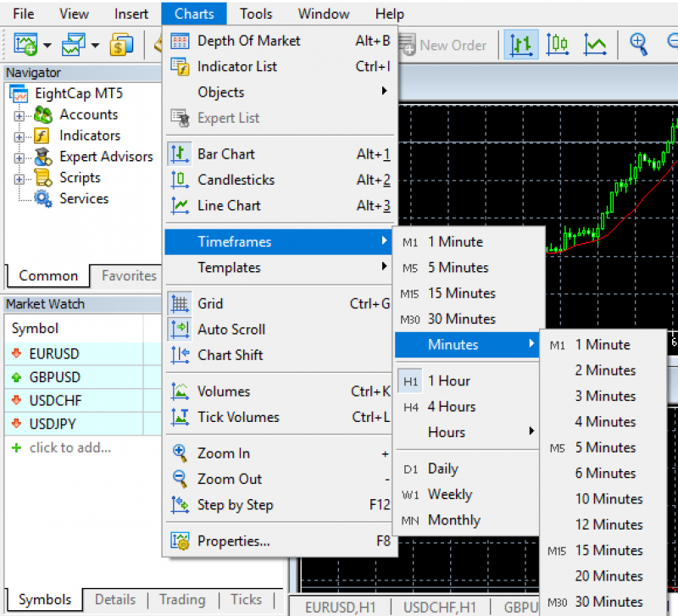Open the Insert menu
The image size is (678, 616).
[x=131, y=14]
